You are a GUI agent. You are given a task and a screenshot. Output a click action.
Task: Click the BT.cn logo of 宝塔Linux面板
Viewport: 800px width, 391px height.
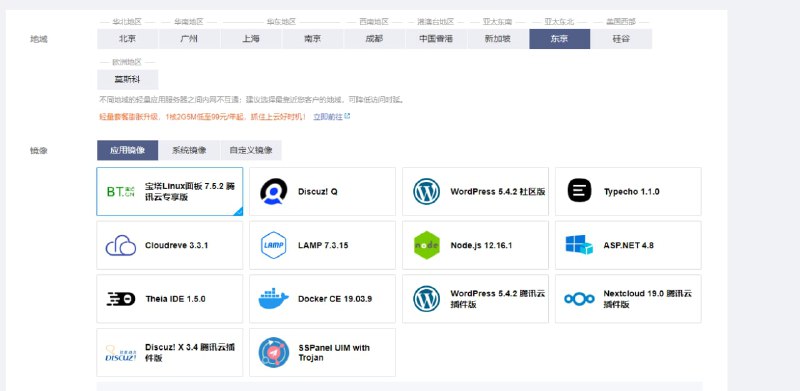click(120, 191)
